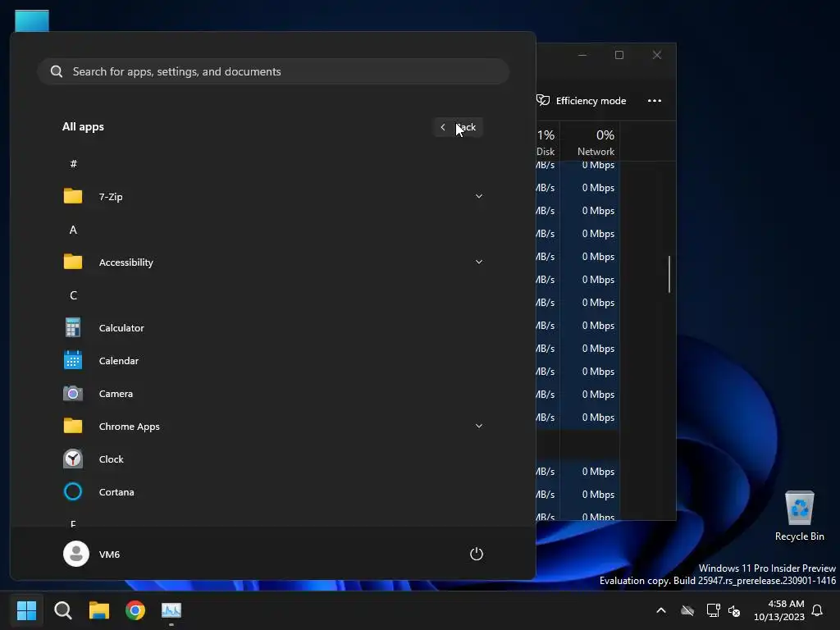This screenshot has width=840, height=630.
Task: Click the muted volume tray icon
Action: tap(734, 610)
